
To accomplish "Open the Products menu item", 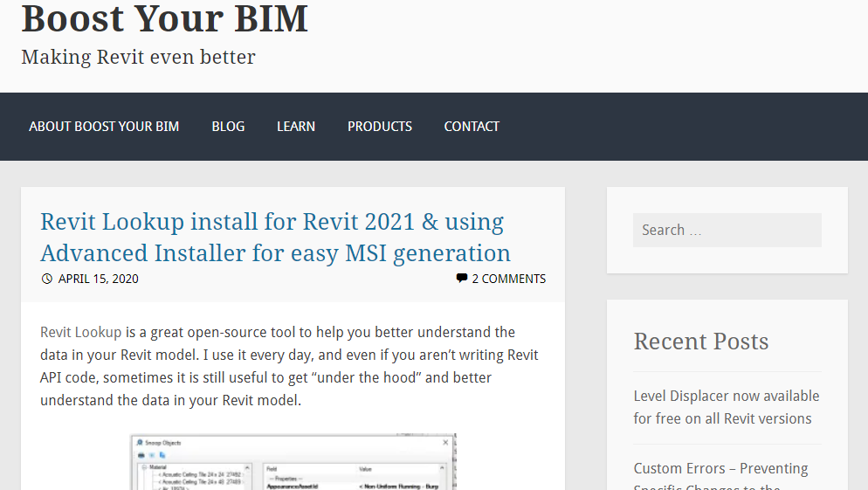I will 380,127.
